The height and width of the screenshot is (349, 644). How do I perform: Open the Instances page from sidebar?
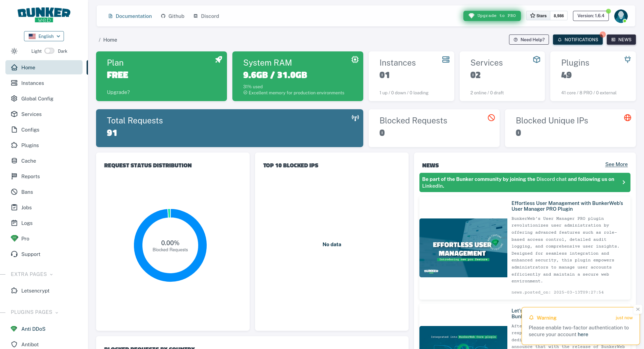[32, 83]
